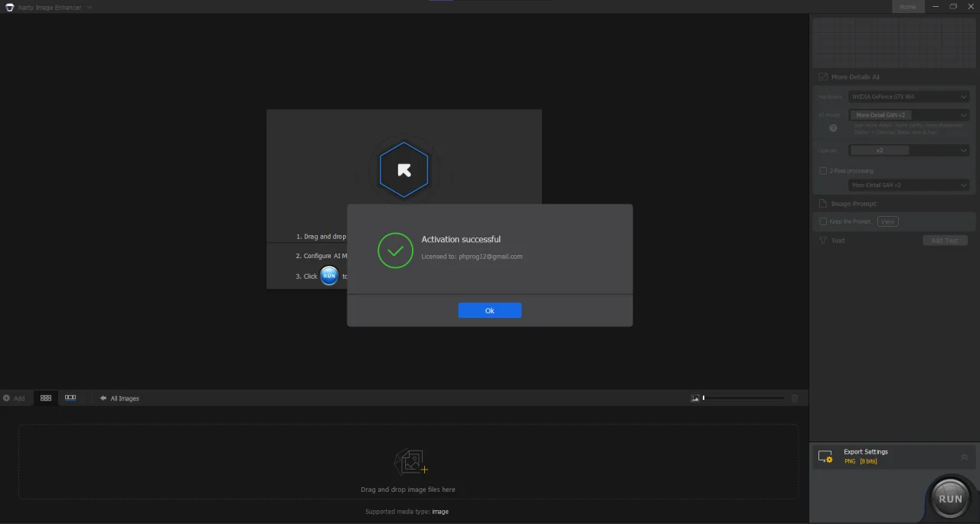Open the 2-Pass model dropdown

tap(909, 185)
